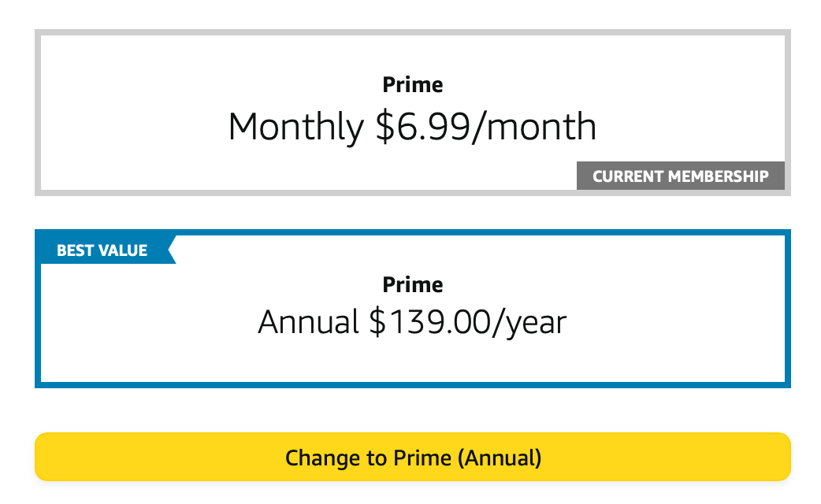The width and height of the screenshot is (821, 504).
Task: Click the word BEST in the blue ribbon
Action: click(x=75, y=250)
